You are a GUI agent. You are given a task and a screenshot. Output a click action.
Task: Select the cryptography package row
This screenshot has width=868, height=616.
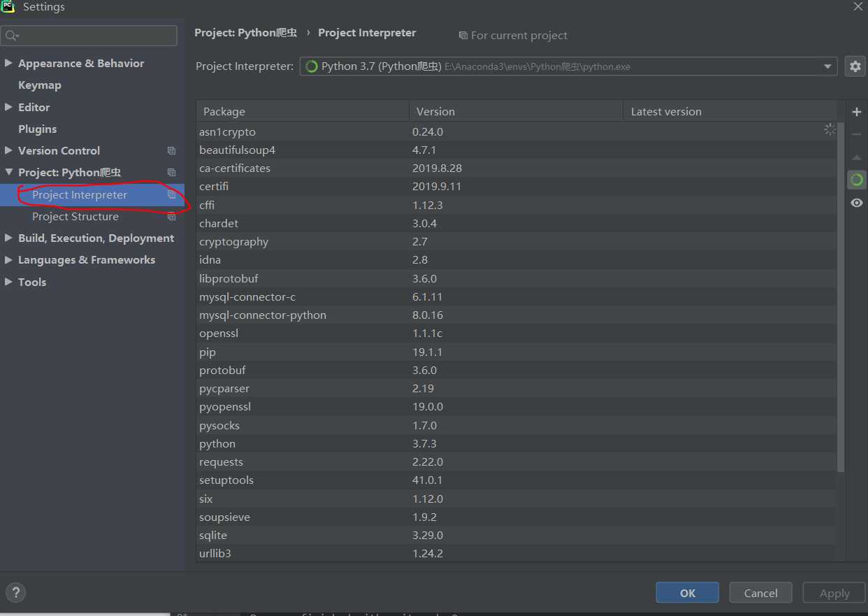(x=516, y=242)
